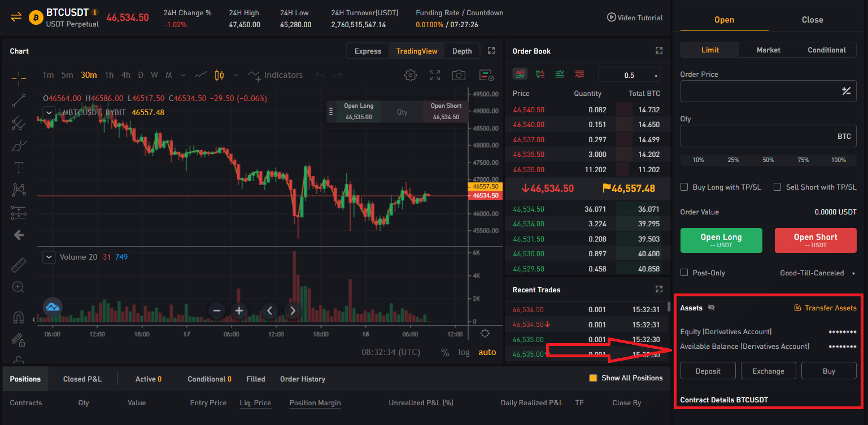Check the Post-Only option

684,273
